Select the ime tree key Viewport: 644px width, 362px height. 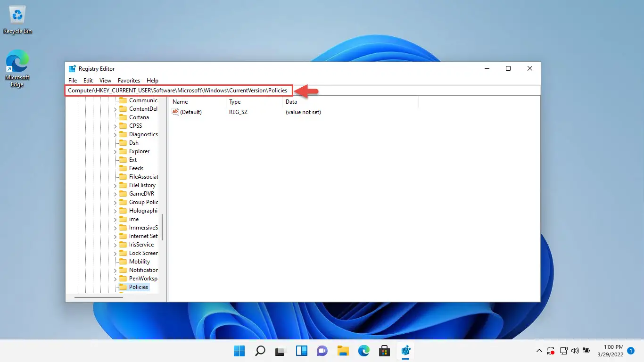tap(134, 219)
